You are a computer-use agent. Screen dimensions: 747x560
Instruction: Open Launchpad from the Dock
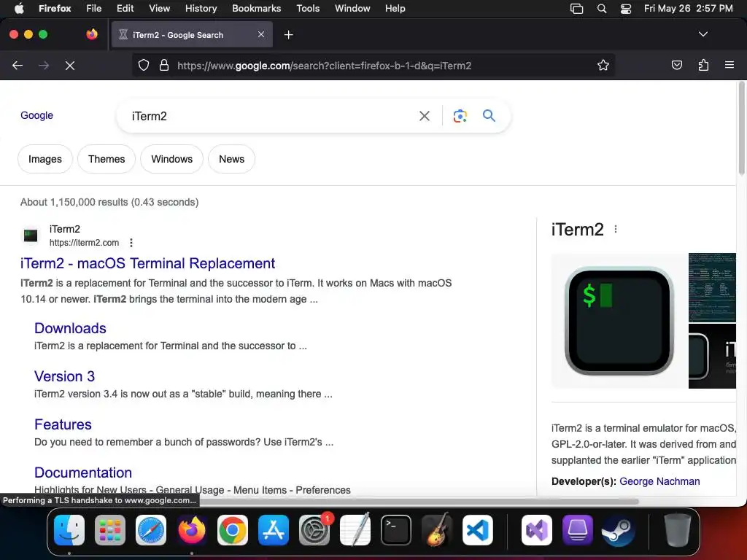(110, 530)
